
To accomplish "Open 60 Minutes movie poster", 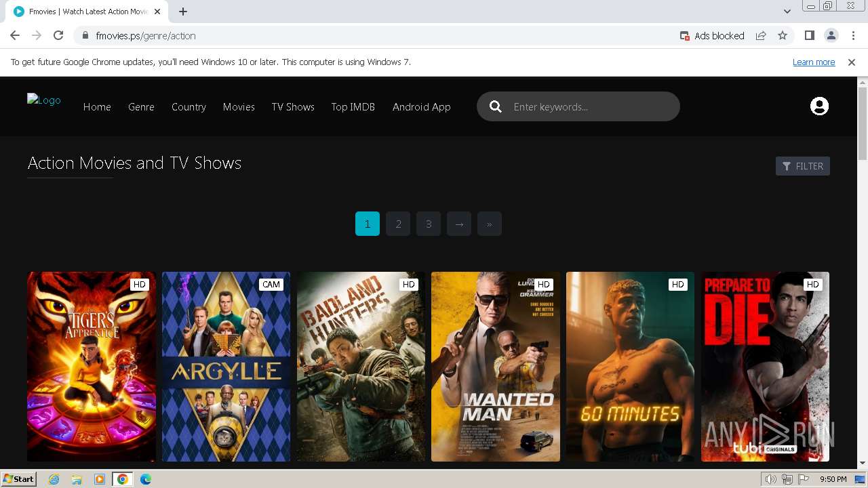I will (630, 367).
